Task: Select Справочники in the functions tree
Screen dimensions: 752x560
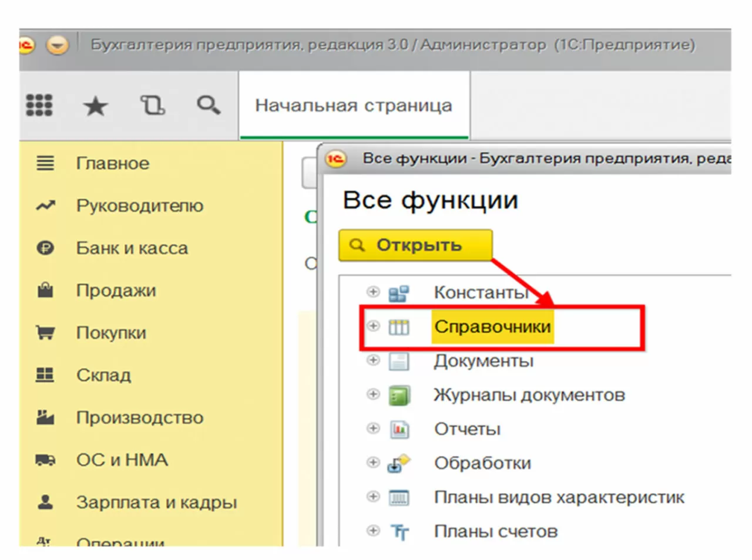Action: (492, 326)
